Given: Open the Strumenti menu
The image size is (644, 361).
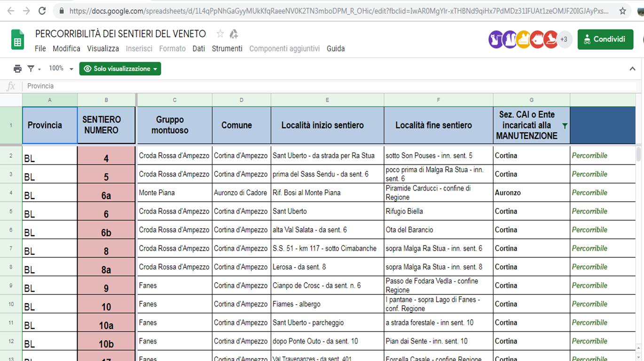Looking at the screenshot, I should [x=227, y=48].
